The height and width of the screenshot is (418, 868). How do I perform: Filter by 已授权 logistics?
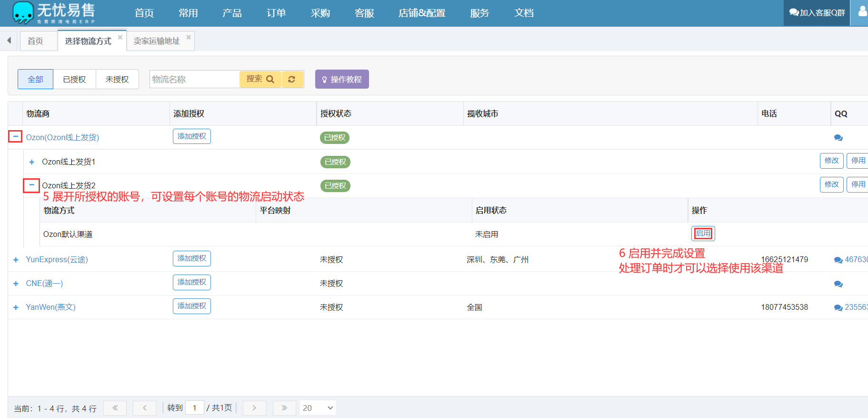[74, 79]
